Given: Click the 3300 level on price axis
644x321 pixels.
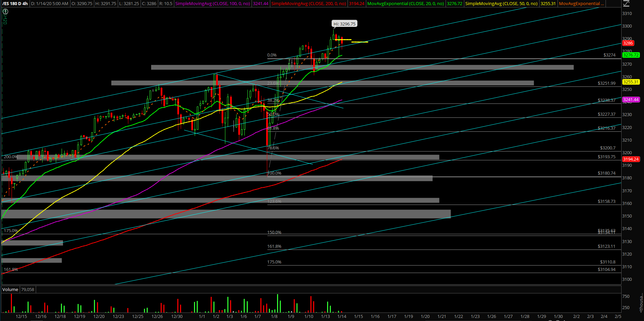Looking at the screenshot, I should pyautogui.click(x=627, y=26).
